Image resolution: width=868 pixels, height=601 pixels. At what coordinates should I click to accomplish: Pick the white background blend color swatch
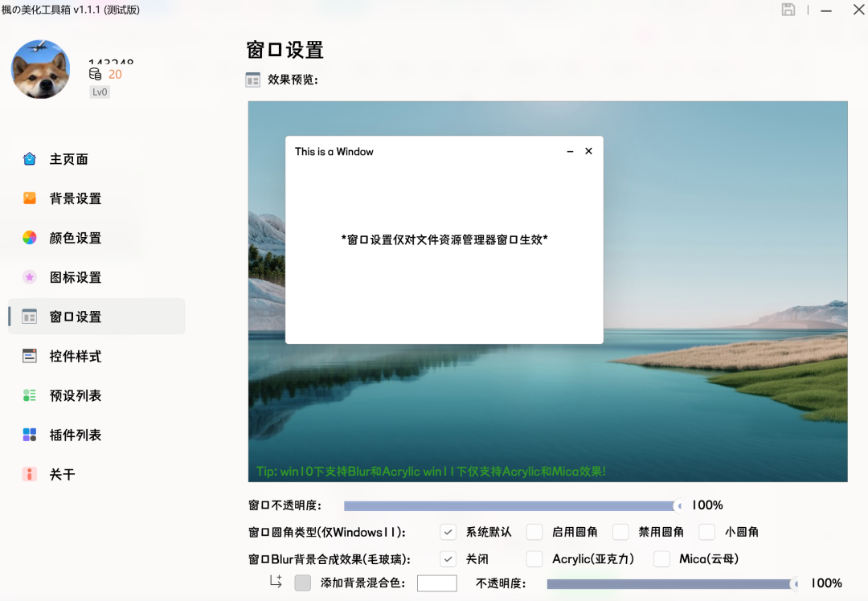tap(436, 583)
